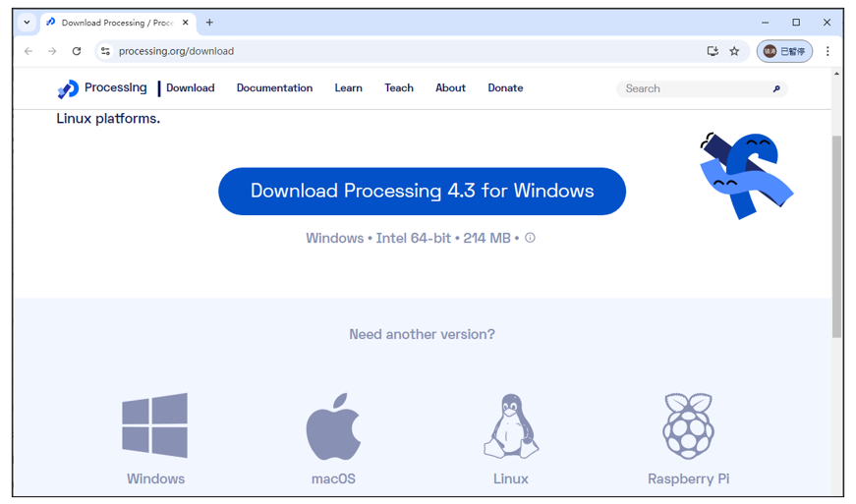
Task: Click the Processing logo in the header
Action: click(68, 88)
